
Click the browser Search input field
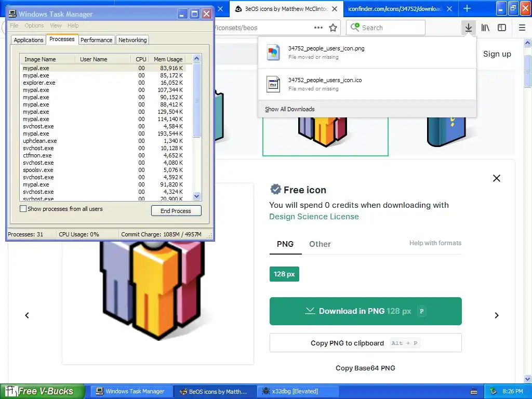point(385,28)
